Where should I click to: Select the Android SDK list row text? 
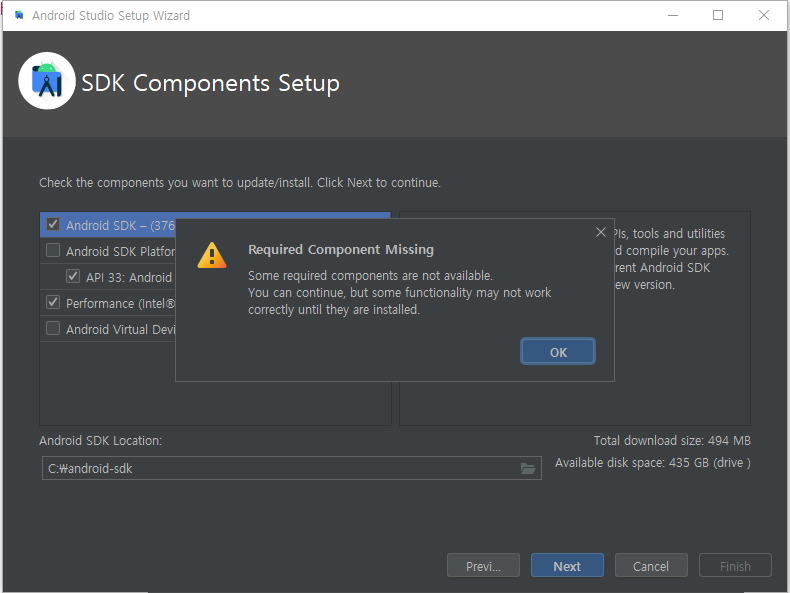point(120,225)
